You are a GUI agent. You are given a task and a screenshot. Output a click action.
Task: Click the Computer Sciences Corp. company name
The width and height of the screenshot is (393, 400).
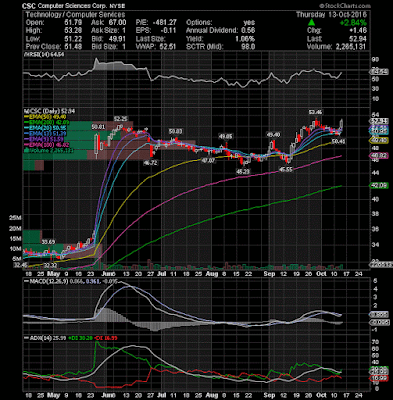point(71,6)
